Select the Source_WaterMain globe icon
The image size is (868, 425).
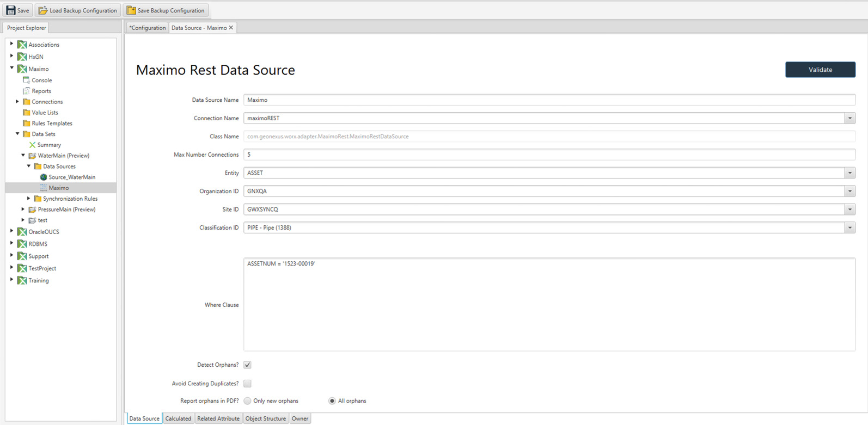click(43, 177)
